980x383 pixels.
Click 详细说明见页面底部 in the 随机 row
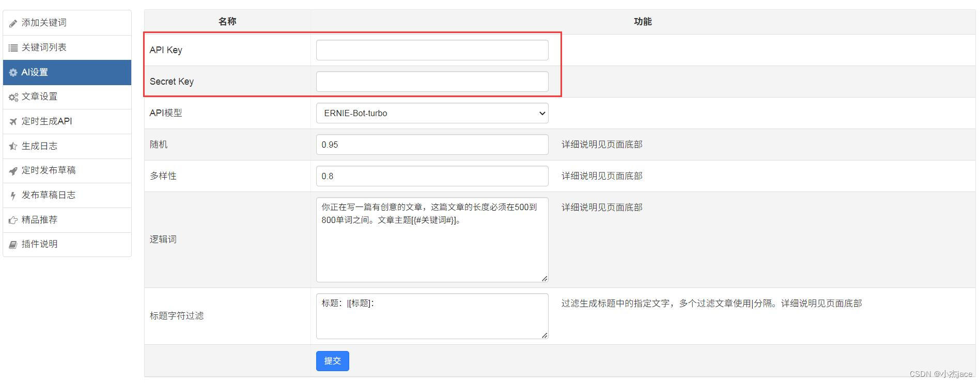602,145
